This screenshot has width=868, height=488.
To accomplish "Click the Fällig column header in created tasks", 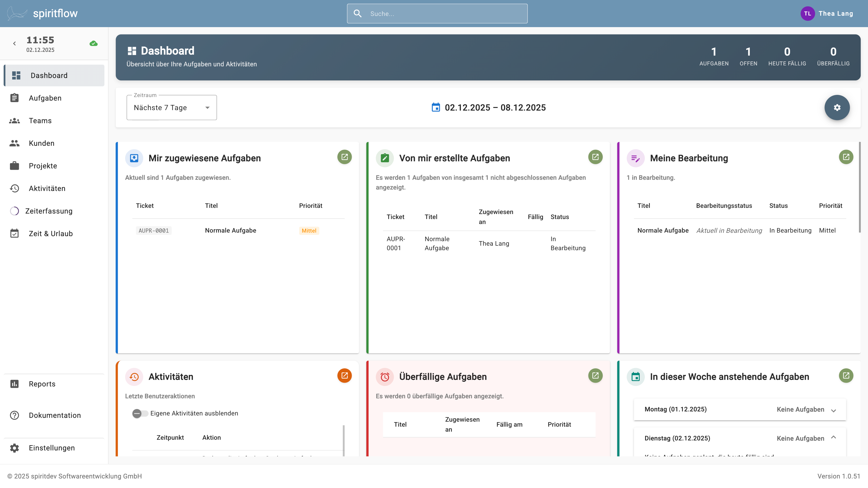I will (535, 217).
